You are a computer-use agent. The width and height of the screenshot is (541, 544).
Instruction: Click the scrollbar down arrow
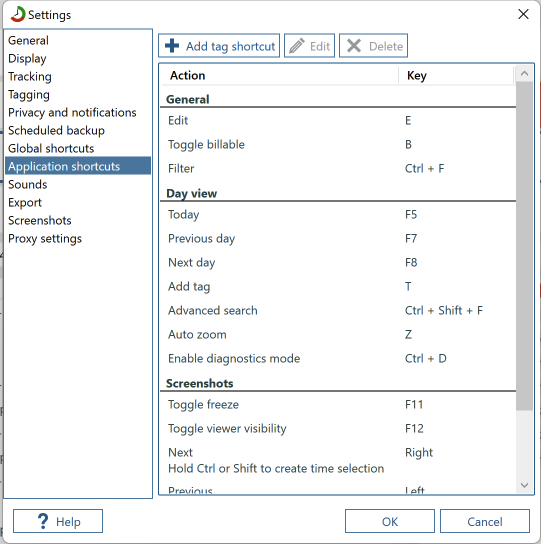tap(524, 485)
